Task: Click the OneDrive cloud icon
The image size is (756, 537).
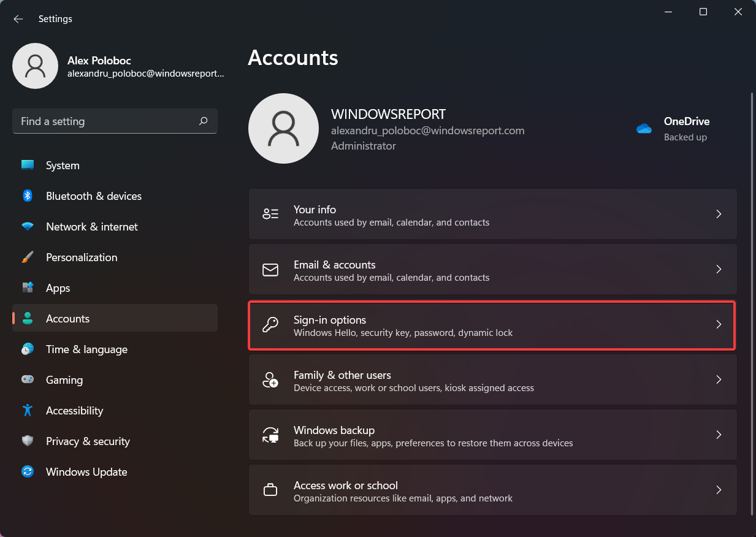Action: pyautogui.click(x=644, y=128)
